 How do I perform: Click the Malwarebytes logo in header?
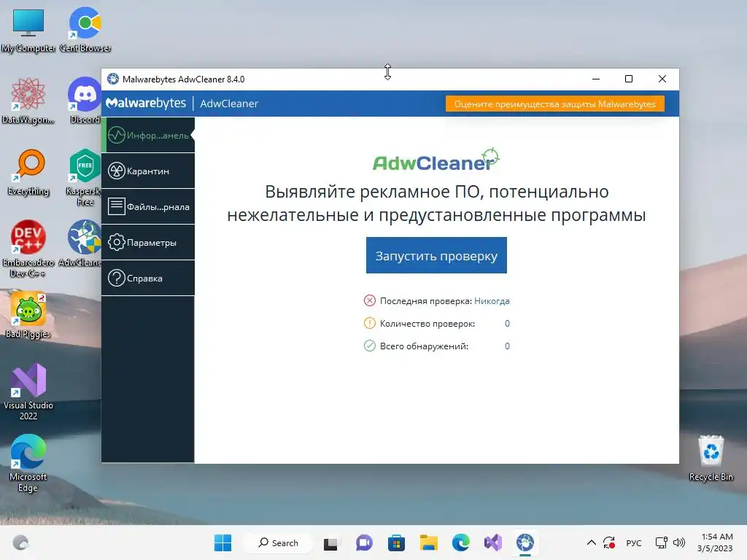pyautogui.click(x=146, y=104)
